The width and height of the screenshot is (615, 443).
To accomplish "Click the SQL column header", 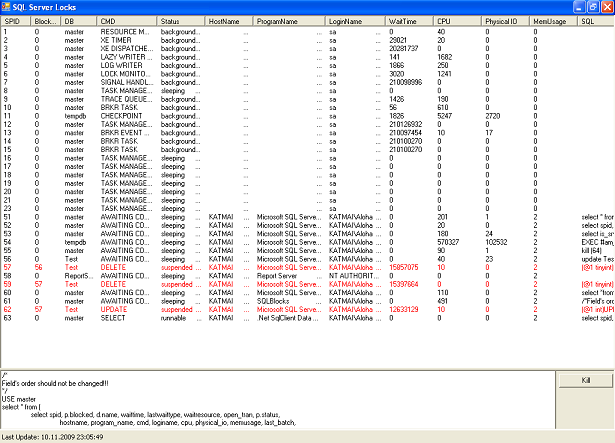I will [x=596, y=21].
